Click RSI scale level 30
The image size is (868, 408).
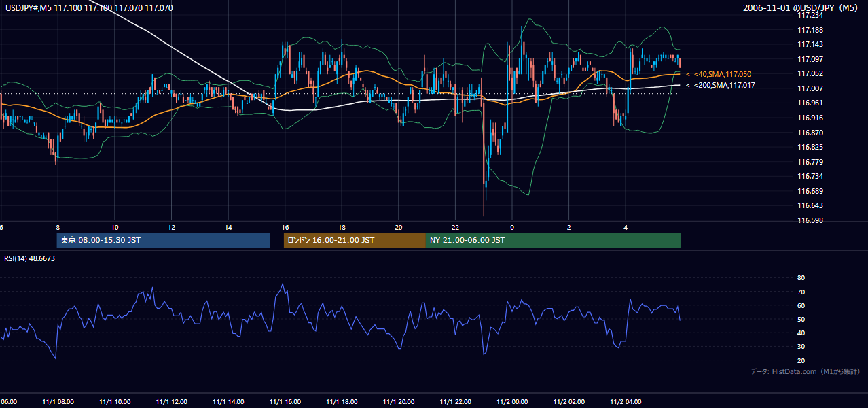click(801, 347)
